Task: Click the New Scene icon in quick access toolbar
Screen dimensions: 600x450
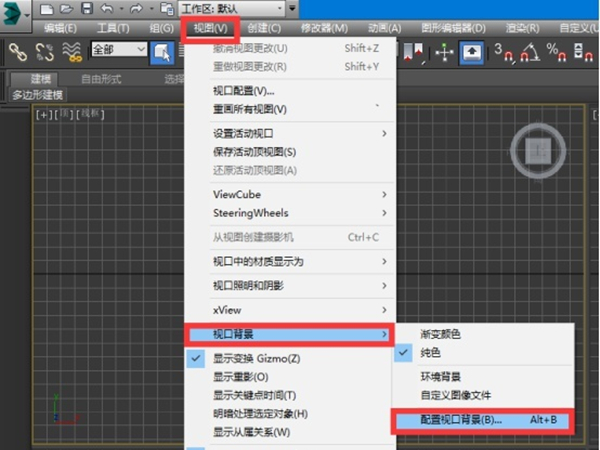Action: coord(49,8)
